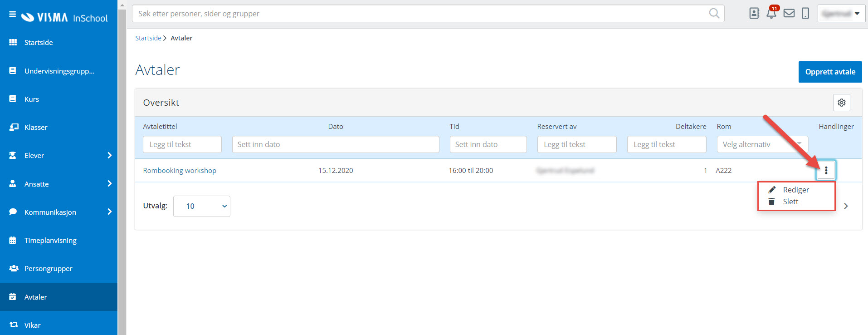
Task: Click the three-dot actions button
Action: (x=826, y=170)
